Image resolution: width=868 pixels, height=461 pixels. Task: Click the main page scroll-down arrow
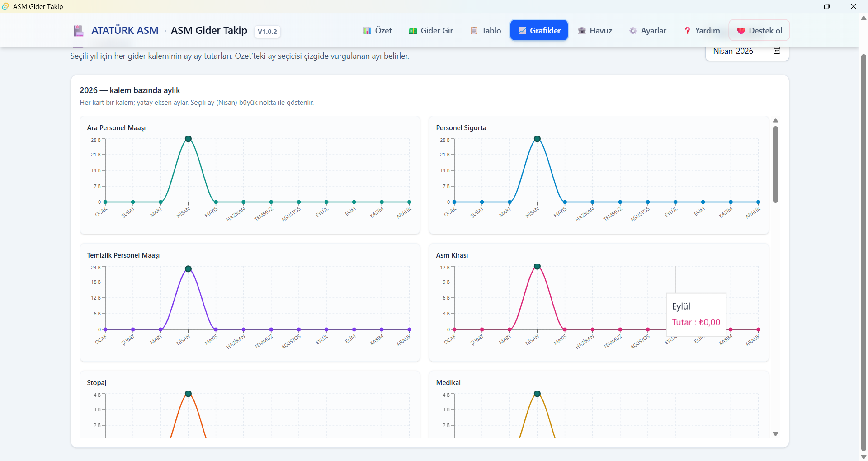coord(863,457)
